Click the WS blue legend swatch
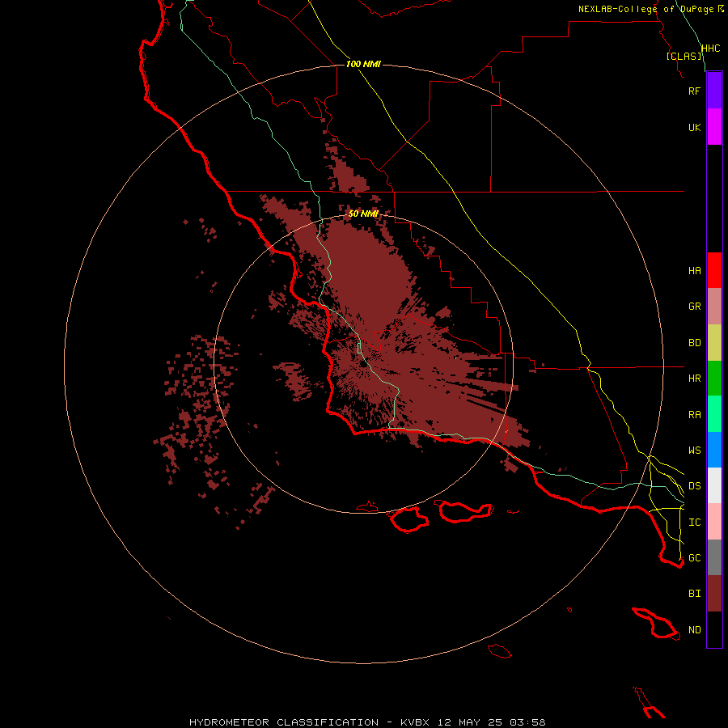The width and height of the screenshot is (728, 728). [x=714, y=450]
